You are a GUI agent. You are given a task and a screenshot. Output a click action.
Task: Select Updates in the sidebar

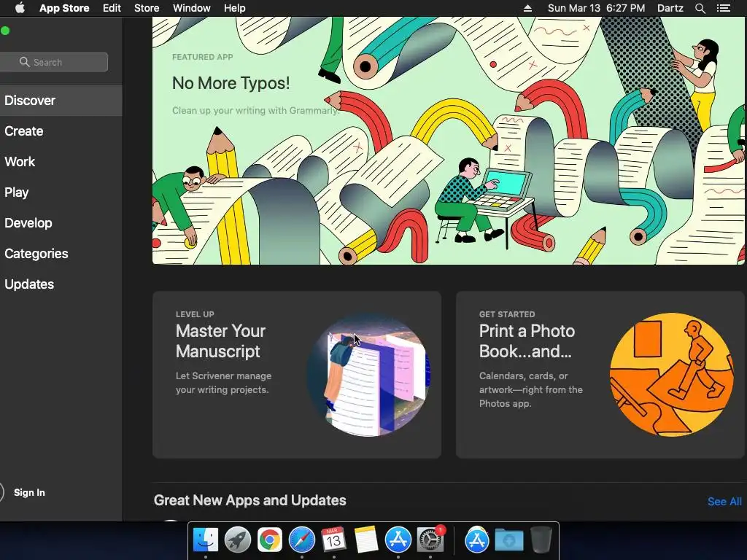tap(61, 284)
